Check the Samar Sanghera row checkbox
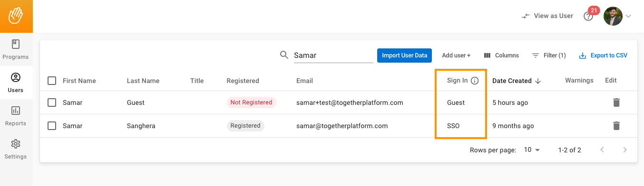 (x=52, y=126)
